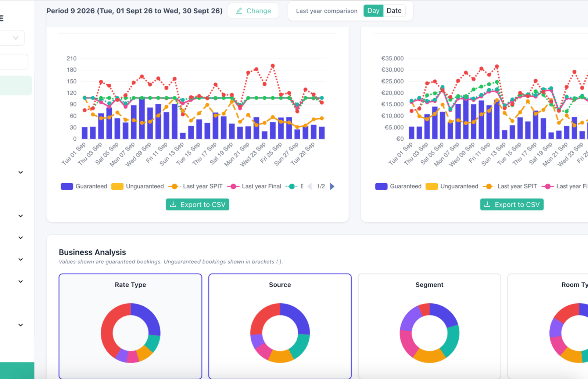Click the 1/2 legend page indicator
Screen dimensions: 588x379
click(321, 187)
